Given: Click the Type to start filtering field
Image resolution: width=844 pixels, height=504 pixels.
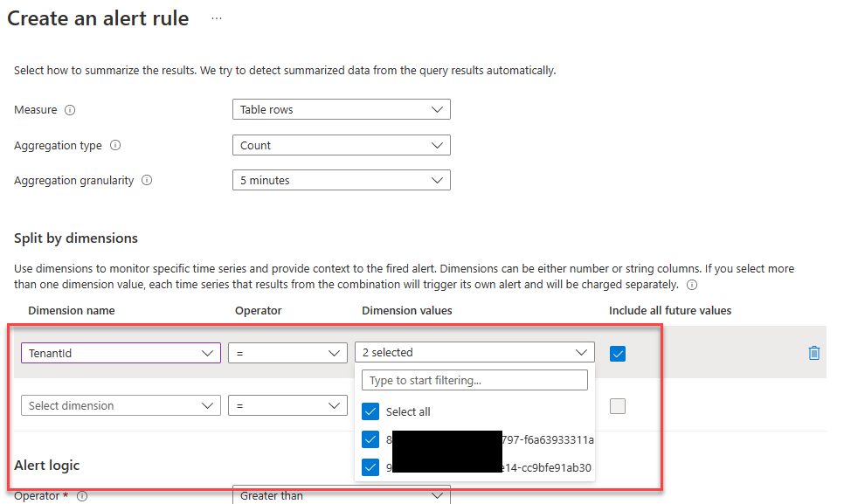Looking at the screenshot, I should pos(474,381).
